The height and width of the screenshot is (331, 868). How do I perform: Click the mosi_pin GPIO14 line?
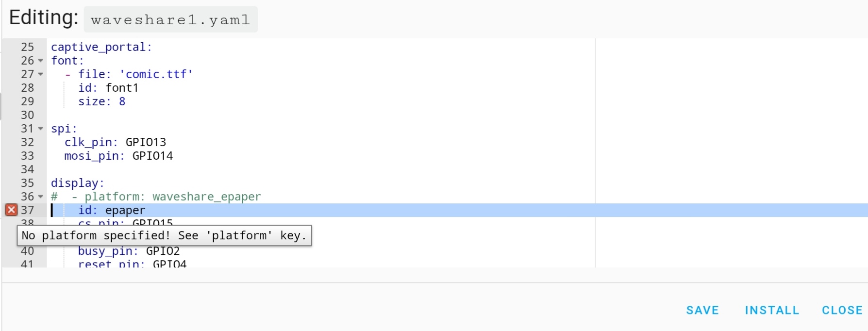click(x=119, y=156)
